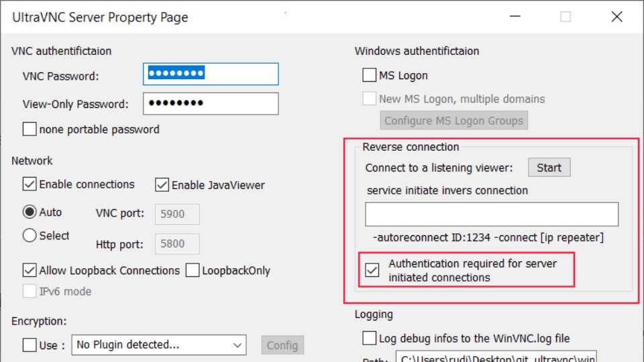
Task: Click the 'VNC authentifictaion' heading
Action: pos(62,51)
